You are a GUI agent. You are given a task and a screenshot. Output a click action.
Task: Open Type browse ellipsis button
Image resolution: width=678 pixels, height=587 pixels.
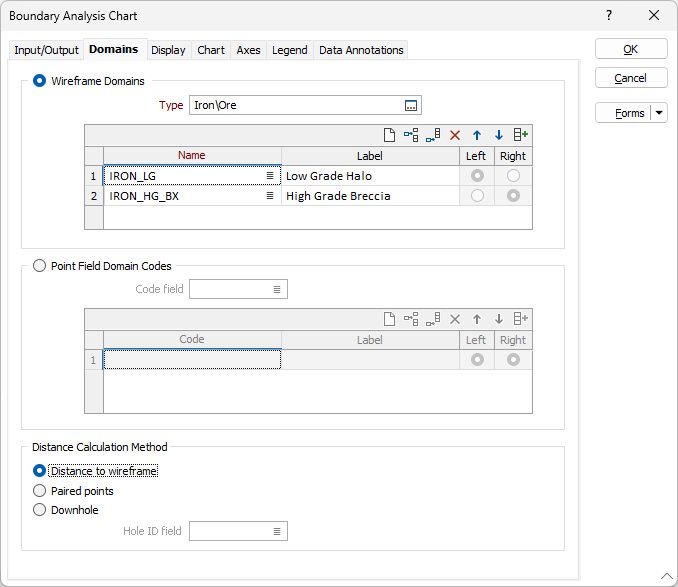pos(411,105)
